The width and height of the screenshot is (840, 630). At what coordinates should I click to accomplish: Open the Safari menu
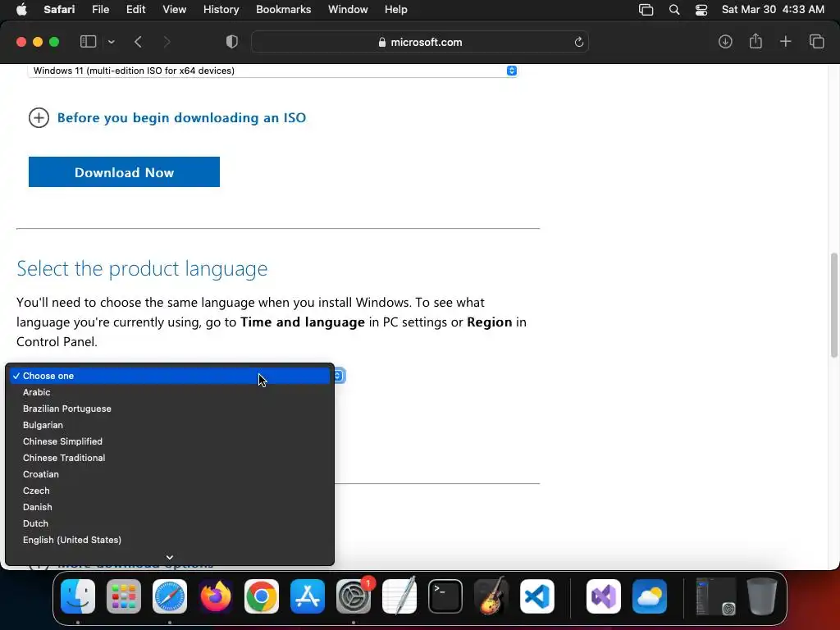click(59, 10)
